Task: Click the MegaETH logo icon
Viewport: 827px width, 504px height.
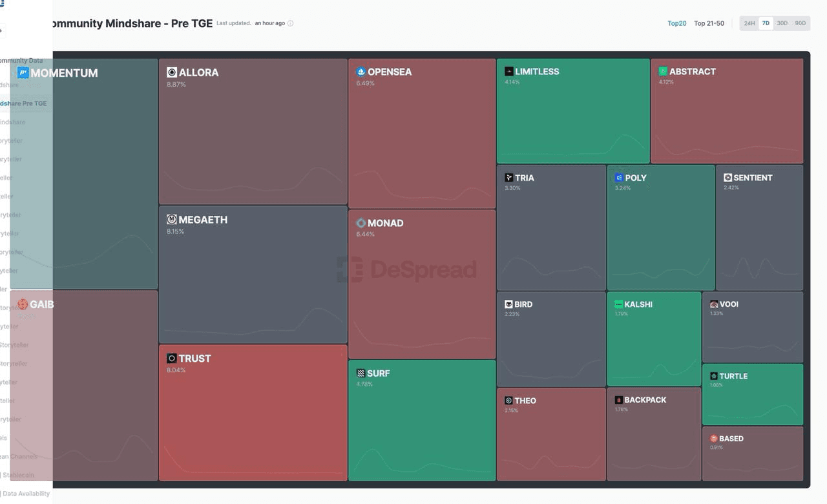Action: pos(172,220)
